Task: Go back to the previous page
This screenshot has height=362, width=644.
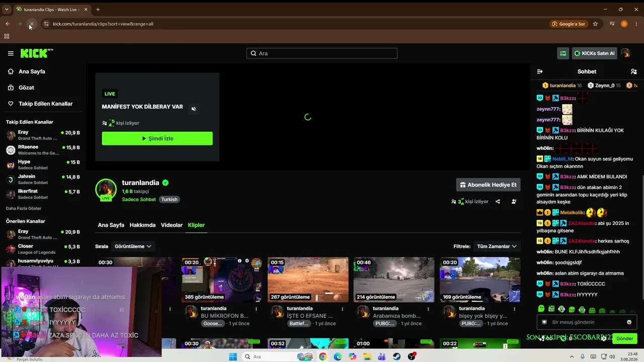Action: pyautogui.click(x=8, y=24)
